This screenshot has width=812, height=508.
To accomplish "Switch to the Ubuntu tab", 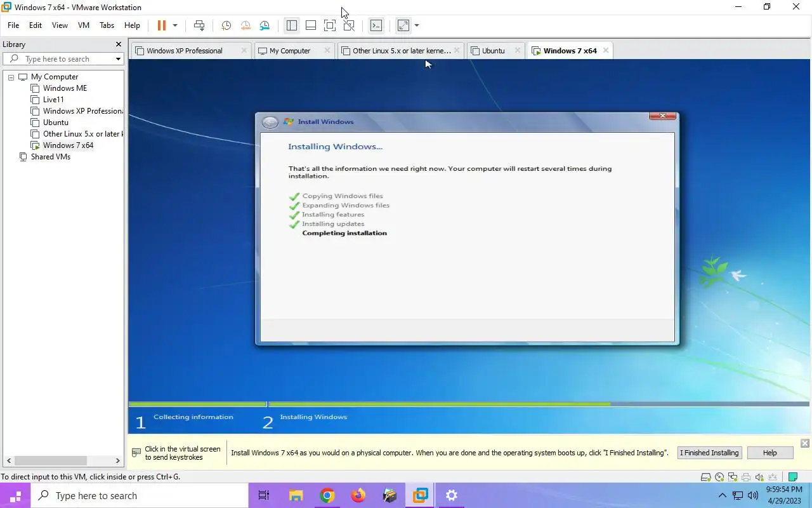I will coord(494,51).
